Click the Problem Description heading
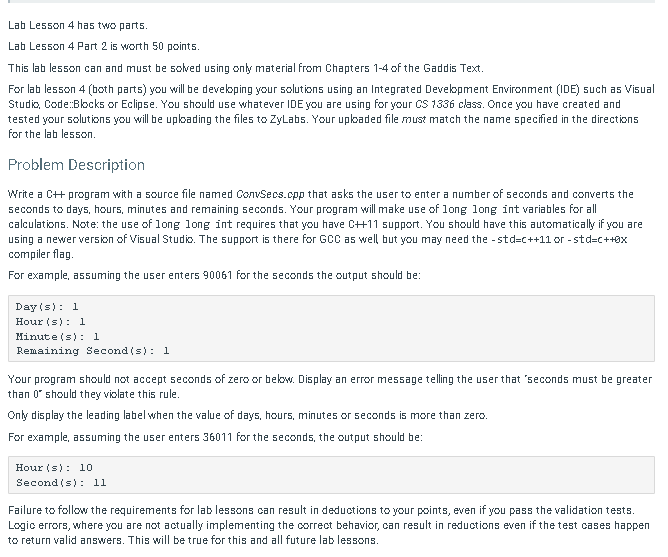This screenshot has height=557, width=668. tap(76, 165)
